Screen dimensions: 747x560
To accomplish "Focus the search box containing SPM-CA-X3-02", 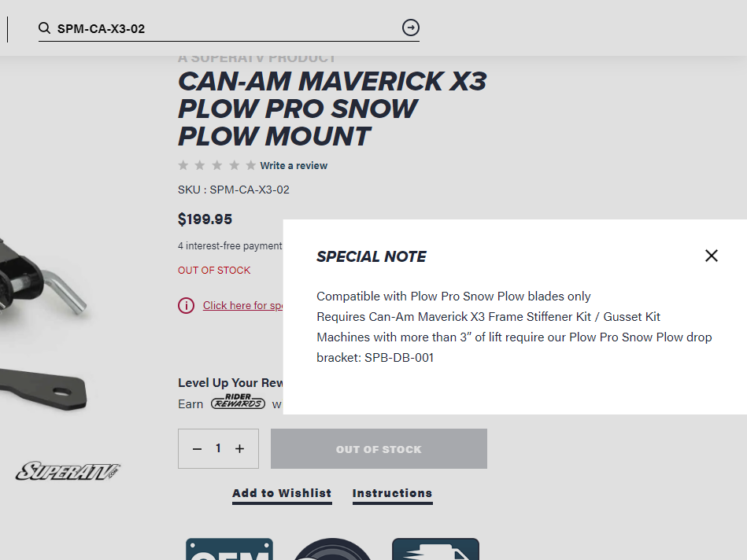I will point(224,29).
